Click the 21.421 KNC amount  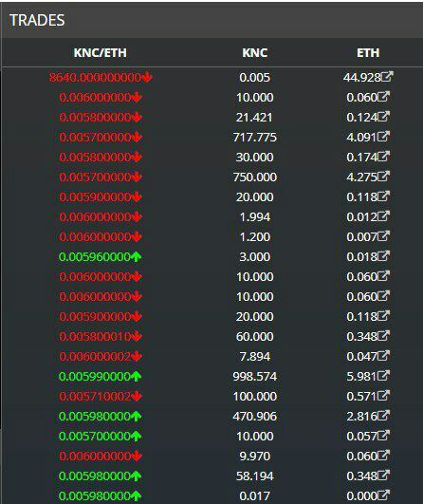tap(254, 118)
